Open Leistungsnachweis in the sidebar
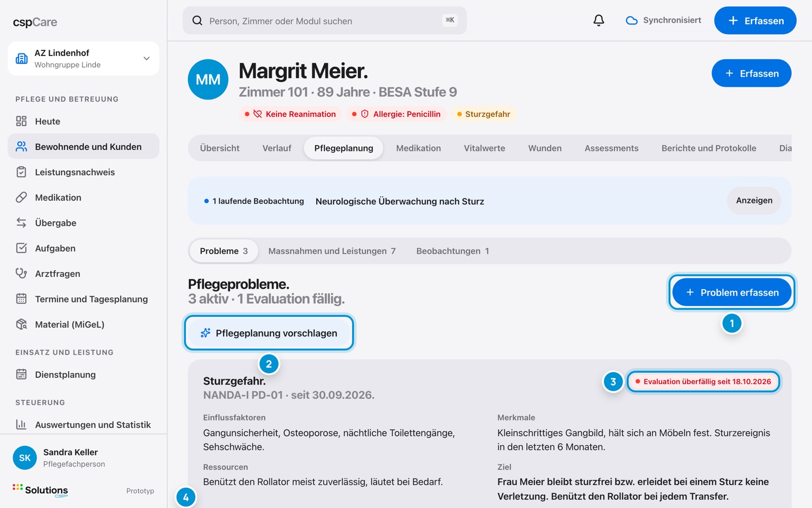Viewport: 812px width, 508px height. click(83, 172)
